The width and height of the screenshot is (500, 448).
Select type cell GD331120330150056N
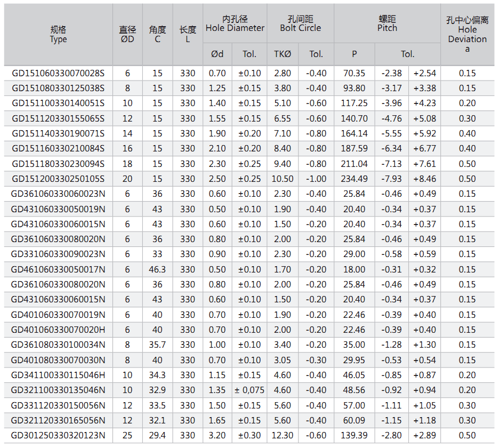58,405
